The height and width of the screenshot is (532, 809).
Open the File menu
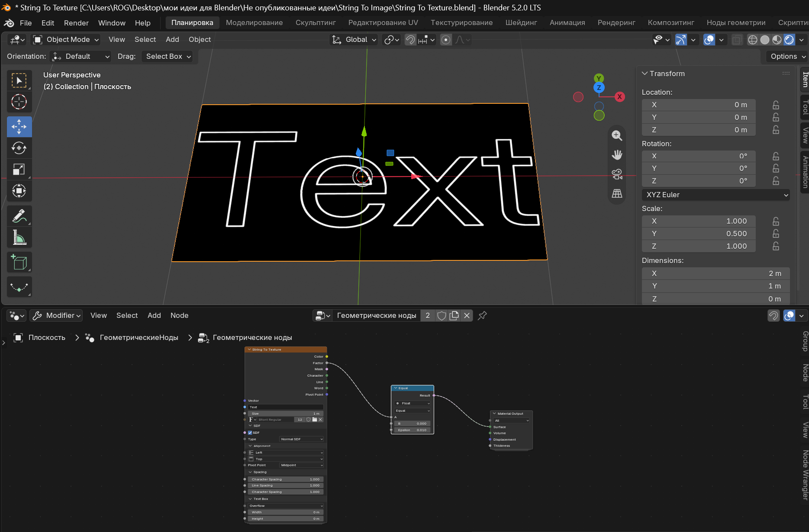[26, 23]
